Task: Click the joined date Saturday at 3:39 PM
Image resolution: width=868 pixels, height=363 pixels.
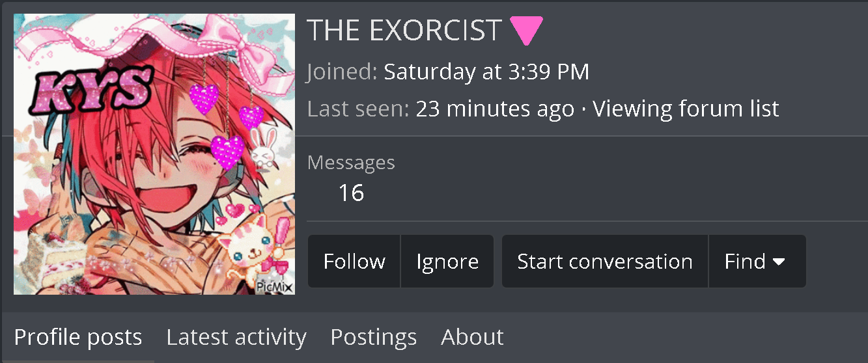Action: (x=486, y=72)
